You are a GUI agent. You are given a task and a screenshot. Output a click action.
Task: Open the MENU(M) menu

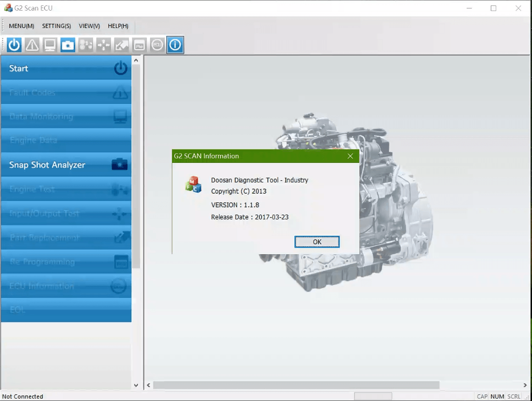click(21, 26)
